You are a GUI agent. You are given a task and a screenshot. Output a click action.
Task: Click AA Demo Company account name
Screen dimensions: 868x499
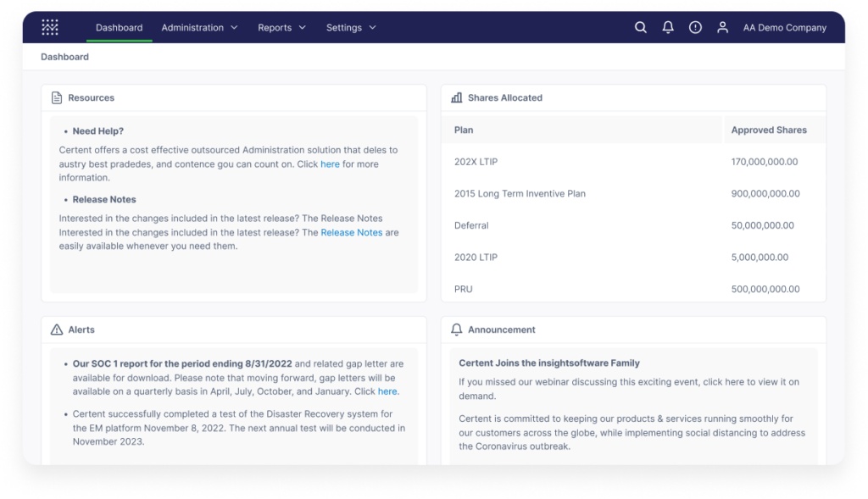coord(784,28)
